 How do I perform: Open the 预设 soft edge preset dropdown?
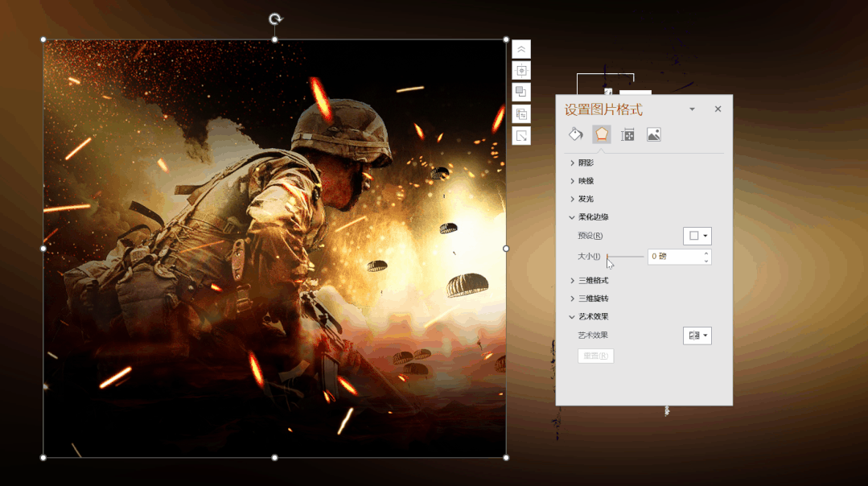coord(697,236)
